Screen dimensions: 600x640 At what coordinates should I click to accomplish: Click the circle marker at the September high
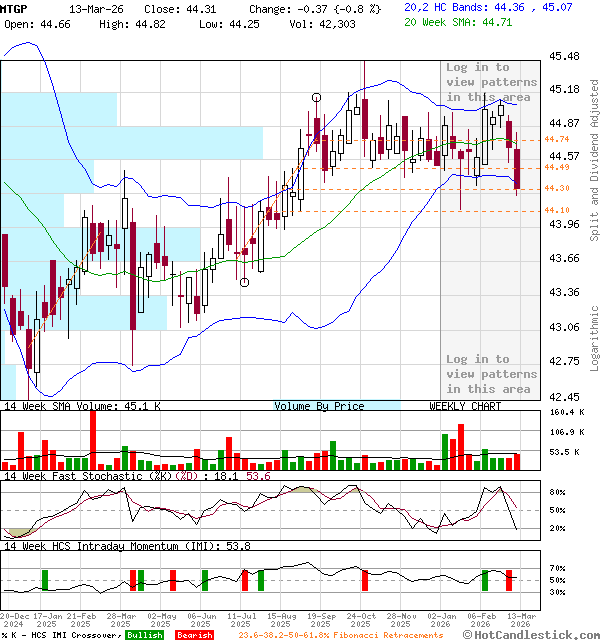click(x=317, y=97)
